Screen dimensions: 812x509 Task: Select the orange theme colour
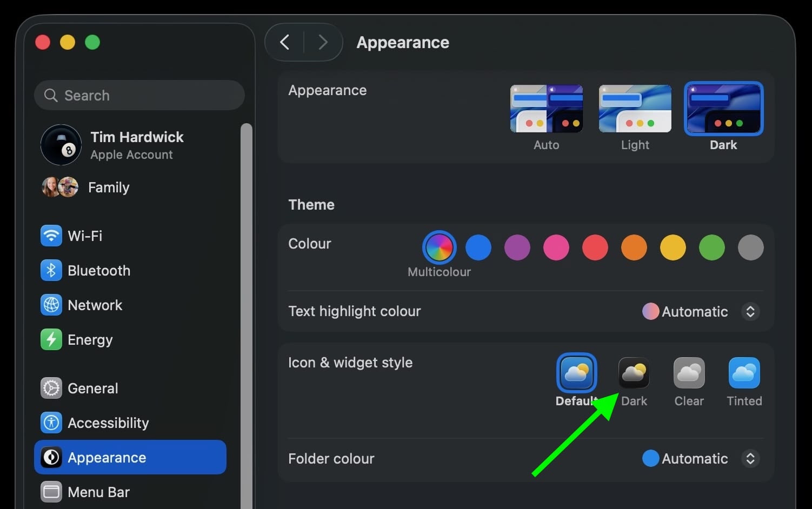(634, 247)
